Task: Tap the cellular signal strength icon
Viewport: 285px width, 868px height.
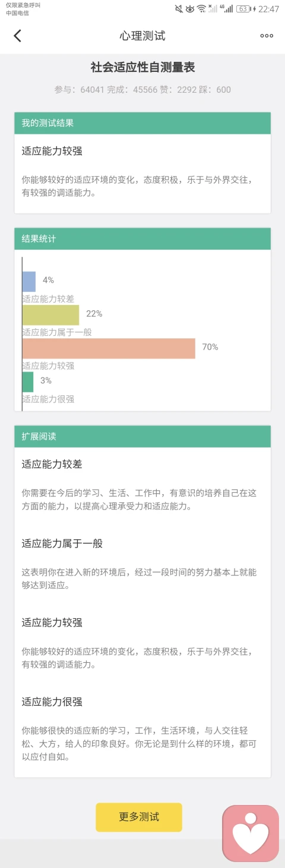Action: (226, 9)
